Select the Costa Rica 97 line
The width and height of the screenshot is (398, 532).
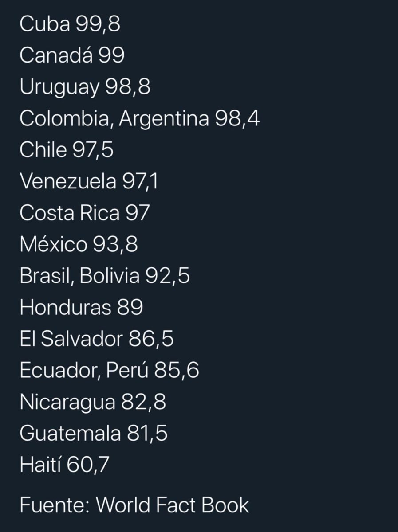point(84,213)
